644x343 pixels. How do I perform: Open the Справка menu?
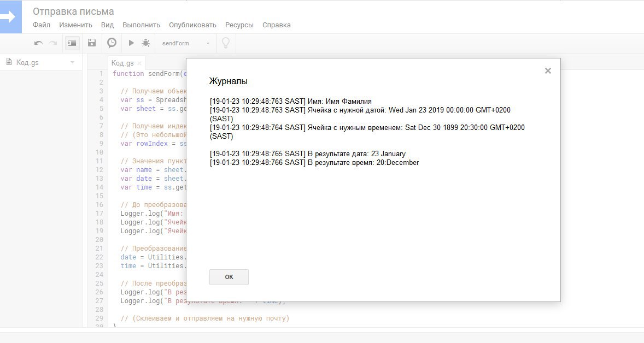click(x=277, y=25)
